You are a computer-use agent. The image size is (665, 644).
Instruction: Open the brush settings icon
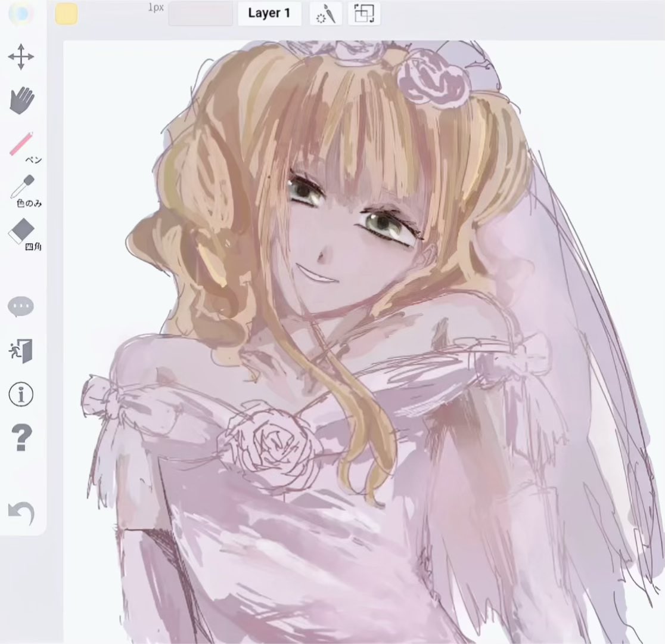tap(326, 14)
